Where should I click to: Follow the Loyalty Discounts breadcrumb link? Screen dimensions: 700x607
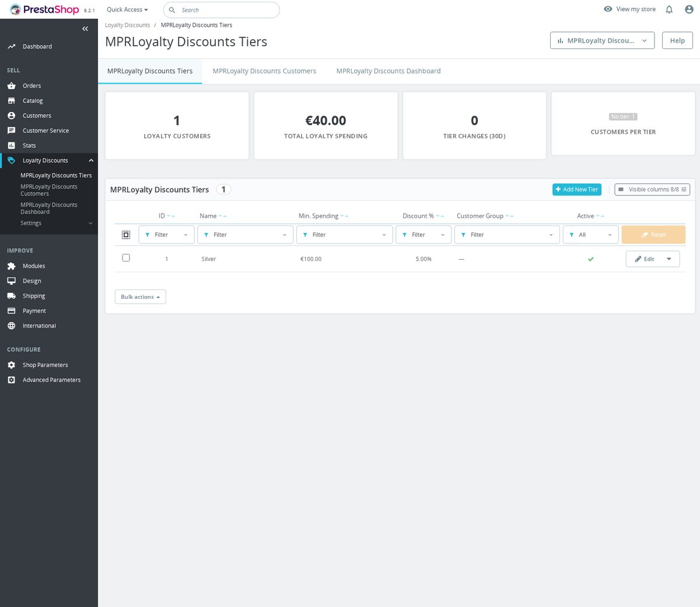pyautogui.click(x=127, y=25)
